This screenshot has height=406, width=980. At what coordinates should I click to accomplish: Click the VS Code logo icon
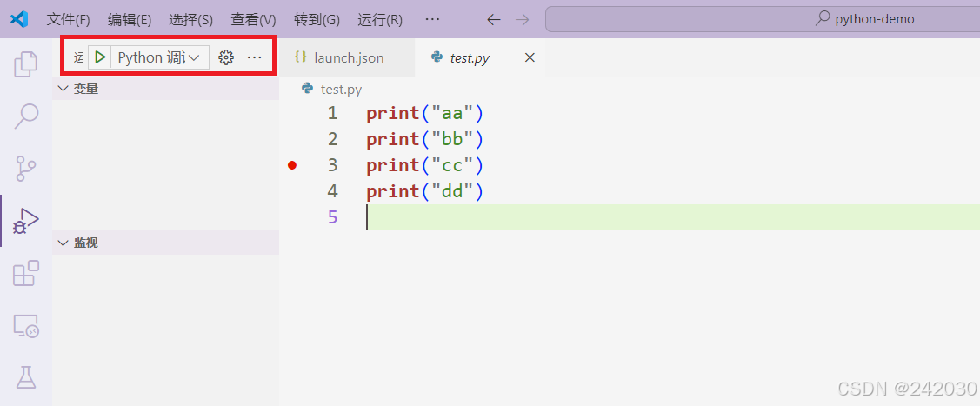point(19,19)
